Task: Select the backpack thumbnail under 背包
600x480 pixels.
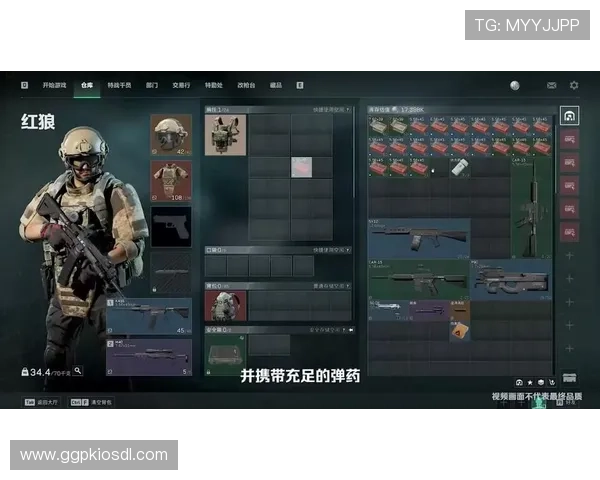Action: point(225,306)
